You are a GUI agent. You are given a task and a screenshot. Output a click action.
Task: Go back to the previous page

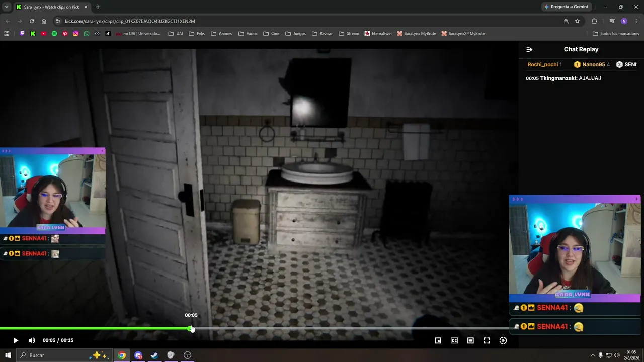[8, 21]
